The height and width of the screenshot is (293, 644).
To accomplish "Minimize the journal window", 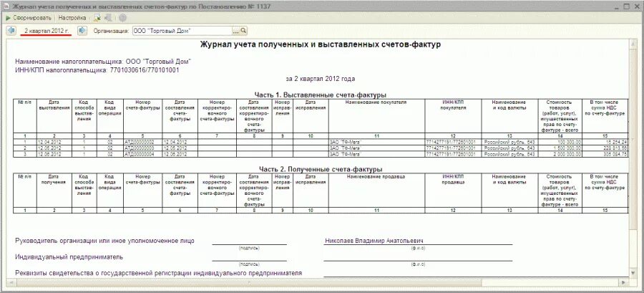I will (x=618, y=6).
